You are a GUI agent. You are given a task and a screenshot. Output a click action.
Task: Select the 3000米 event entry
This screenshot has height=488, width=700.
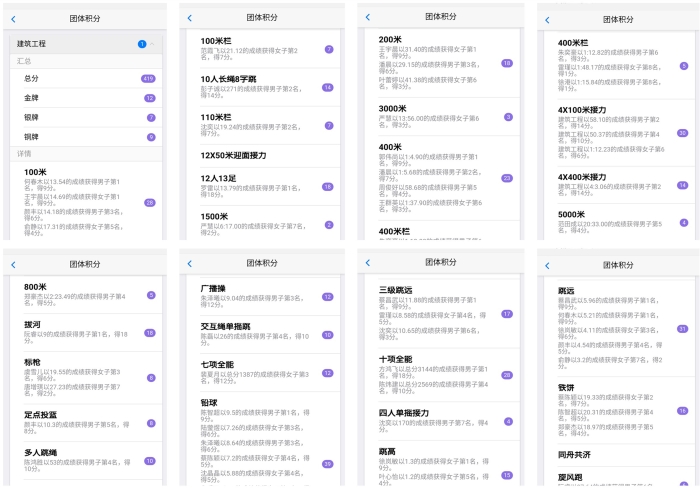(440, 108)
